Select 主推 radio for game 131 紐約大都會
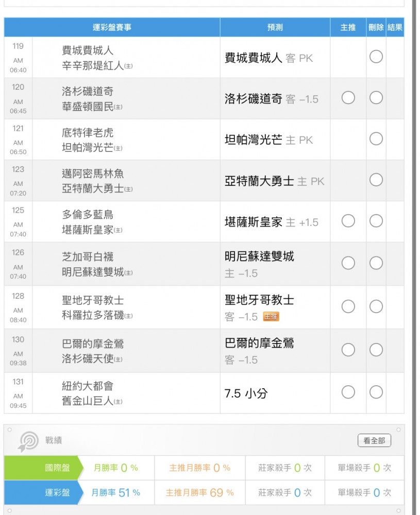Image resolution: width=420 pixels, height=515 pixels. (x=348, y=392)
